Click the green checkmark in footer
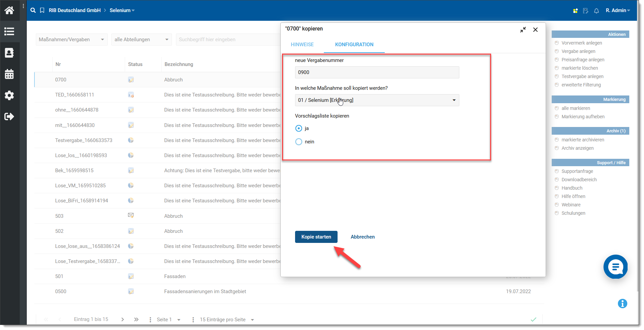644x330 pixels. tap(534, 320)
